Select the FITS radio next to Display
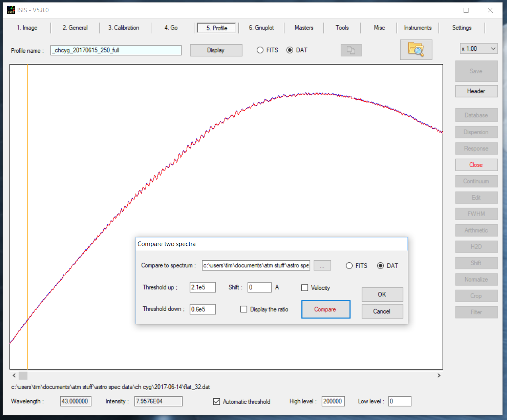Screen dimensions: 507x420 click(260, 50)
